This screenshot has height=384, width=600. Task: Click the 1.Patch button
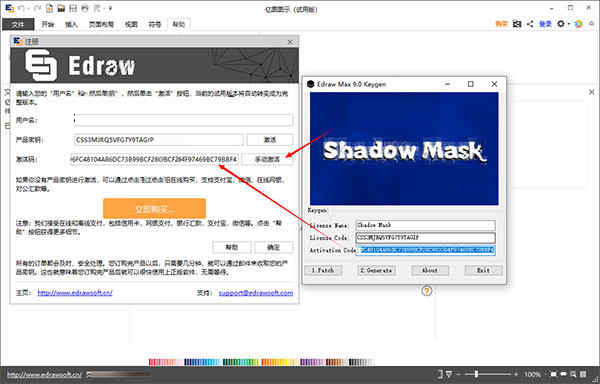(x=323, y=270)
